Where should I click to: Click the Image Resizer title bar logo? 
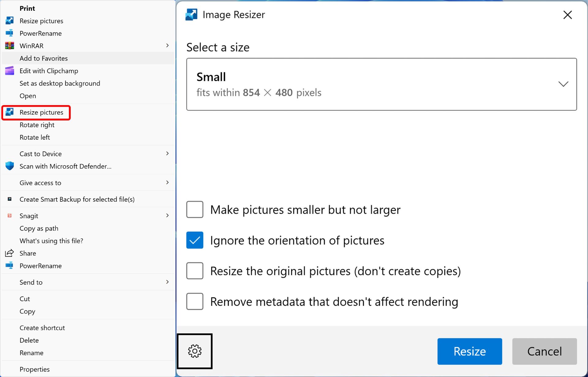click(191, 15)
